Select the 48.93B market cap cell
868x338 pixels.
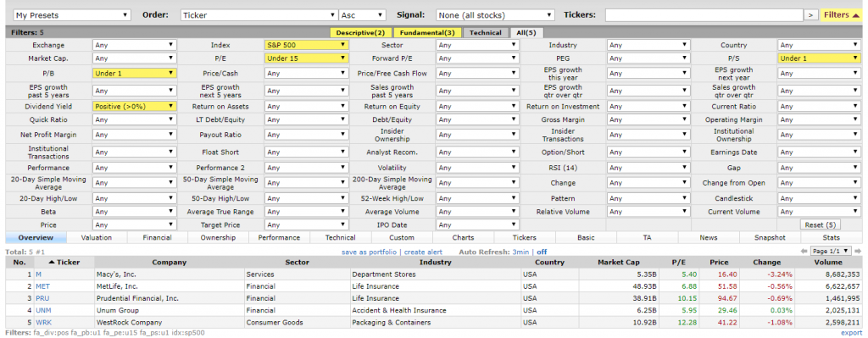pos(618,286)
